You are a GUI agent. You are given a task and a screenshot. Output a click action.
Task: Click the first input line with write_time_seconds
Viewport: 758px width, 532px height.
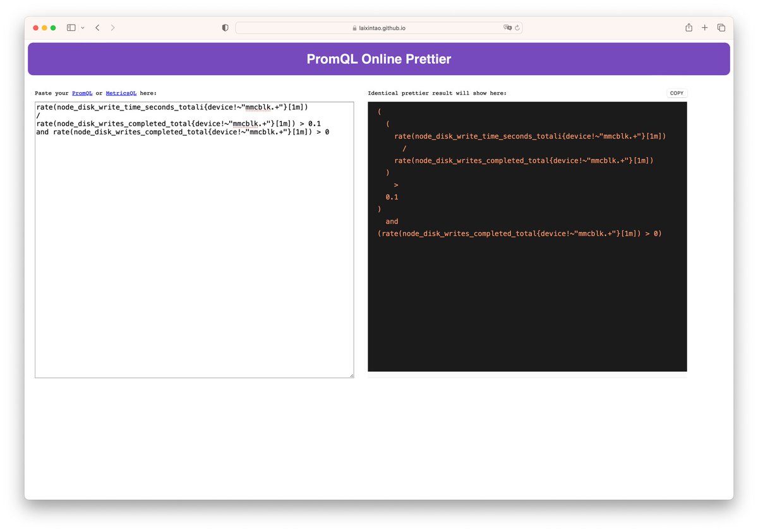click(172, 107)
